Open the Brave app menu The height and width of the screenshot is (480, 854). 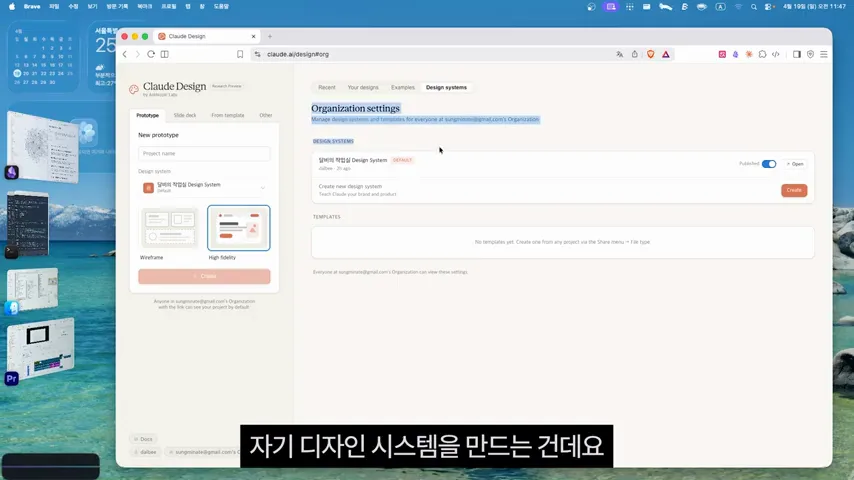[x=32, y=7]
